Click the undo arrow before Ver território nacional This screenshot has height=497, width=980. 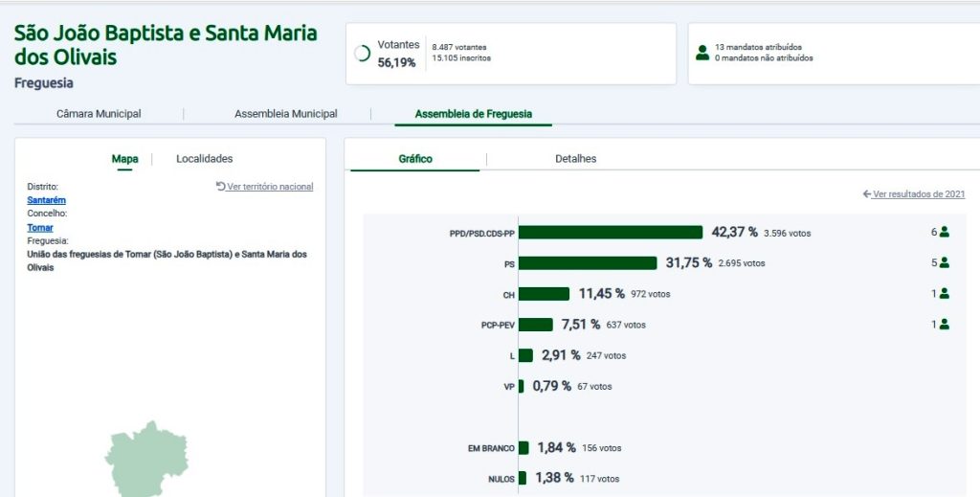click(221, 186)
